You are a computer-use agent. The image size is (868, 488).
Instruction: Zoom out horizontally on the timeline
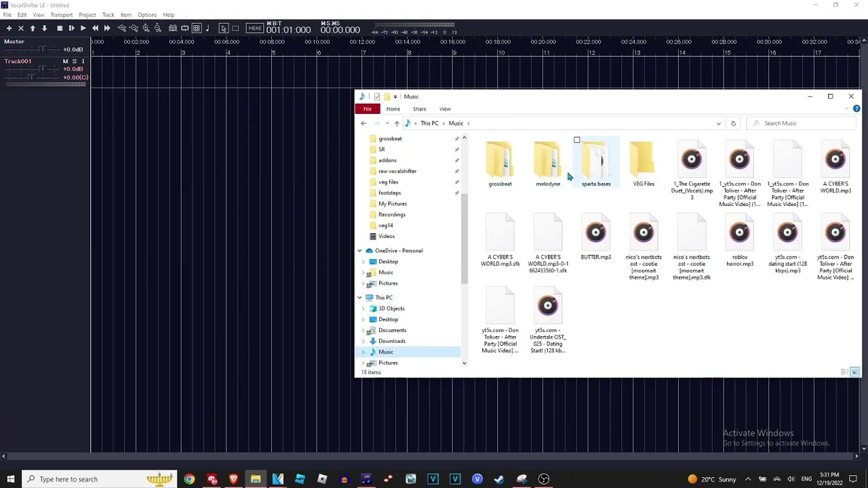(134, 28)
